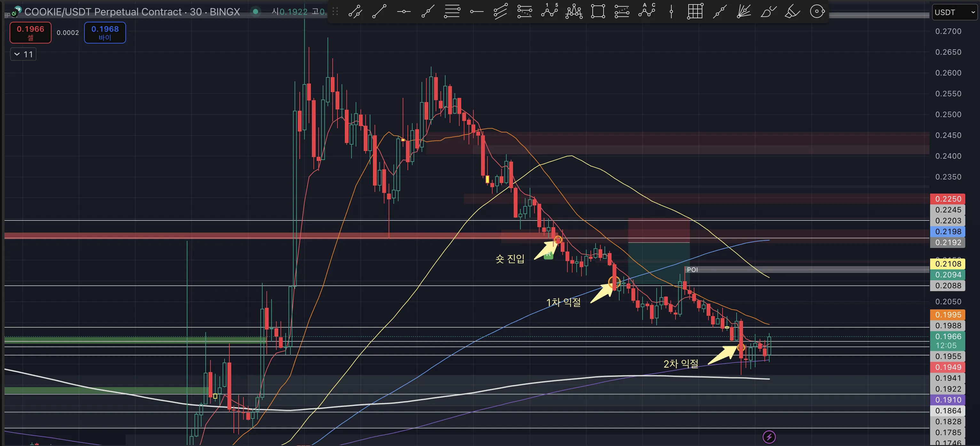Select the three-line channel drawing tool

[500, 12]
